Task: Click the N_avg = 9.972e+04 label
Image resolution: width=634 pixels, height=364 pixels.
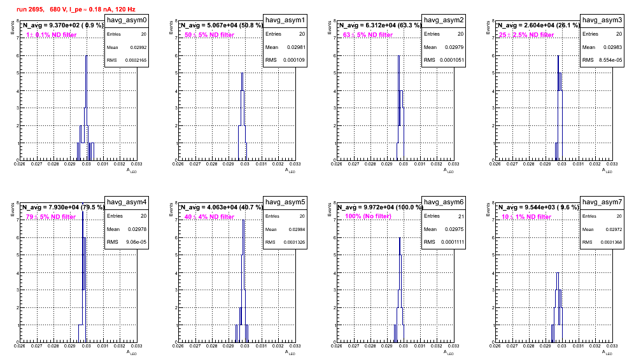Action: coord(380,207)
